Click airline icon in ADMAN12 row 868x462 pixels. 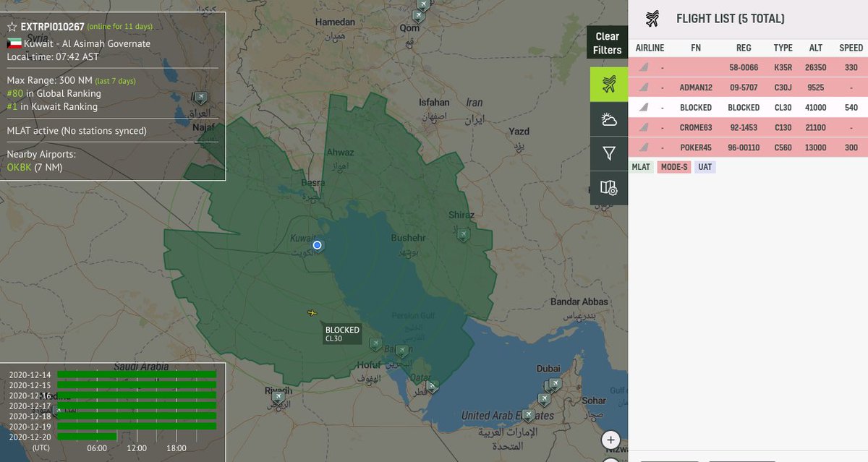point(642,87)
